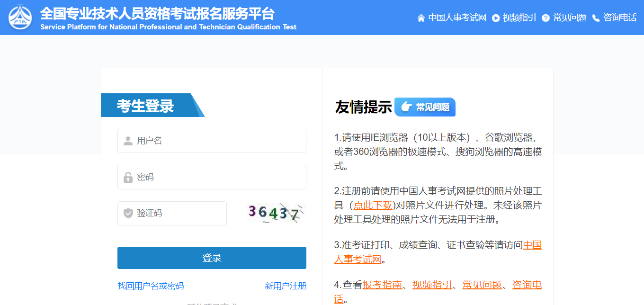The image size is (644, 305).
Task: Click the home icon beside 中国人事考试网
Action: (x=421, y=18)
